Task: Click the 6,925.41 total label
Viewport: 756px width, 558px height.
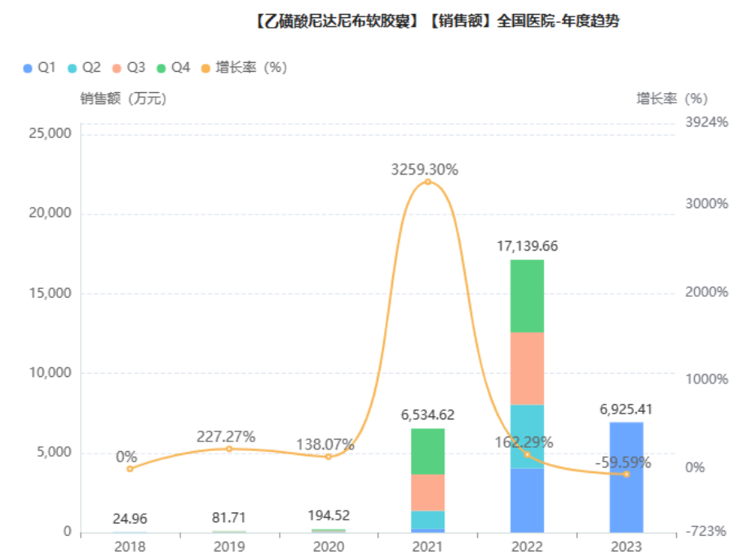Action: pyautogui.click(x=626, y=409)
